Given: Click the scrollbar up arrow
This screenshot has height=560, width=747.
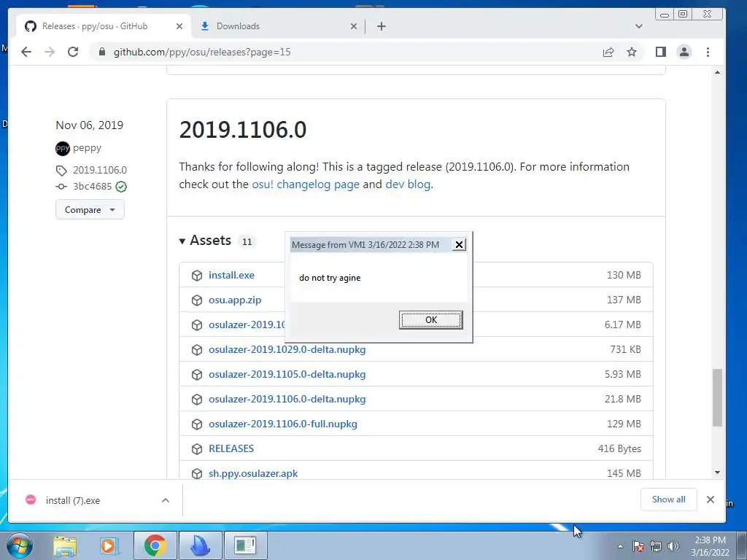Looking at the screenshot, I should 718,72.
